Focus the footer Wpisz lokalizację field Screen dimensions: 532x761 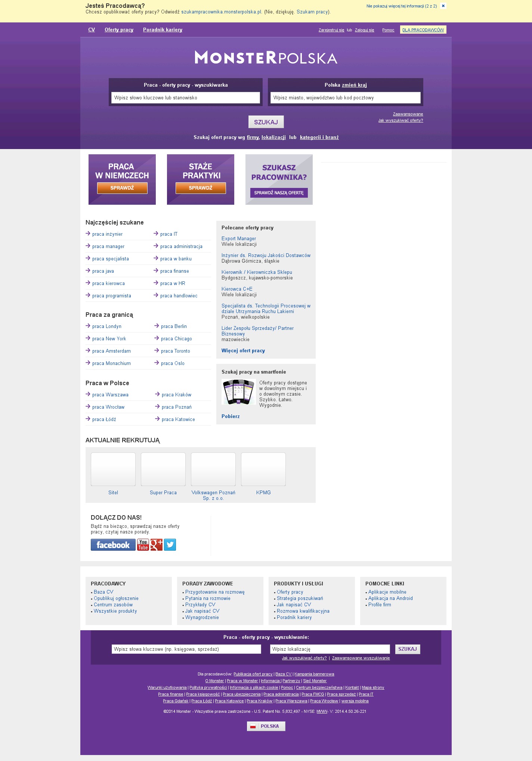click(x=330, y=649)
